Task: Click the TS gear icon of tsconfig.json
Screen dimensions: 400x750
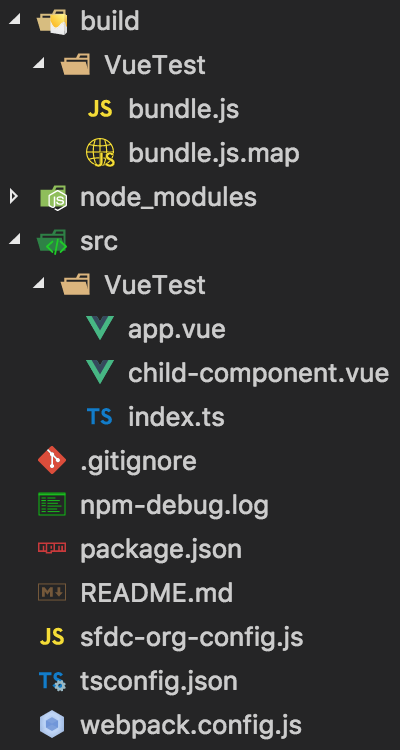Action: (52, 681)
